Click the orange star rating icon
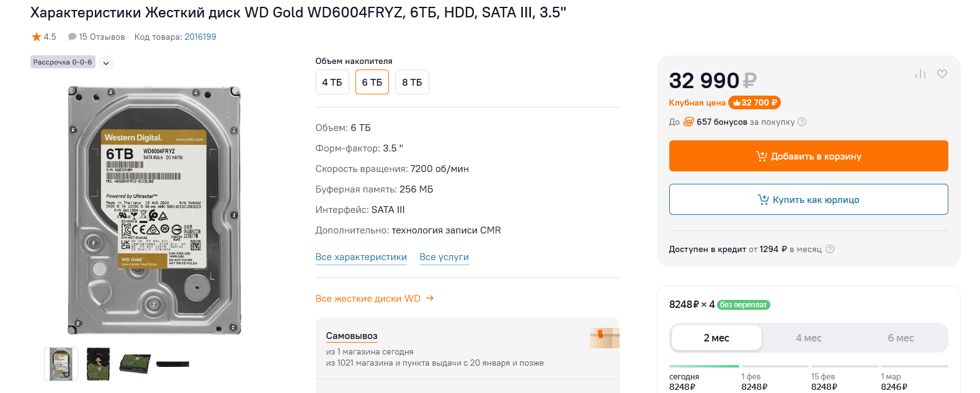 click(37, 37)
